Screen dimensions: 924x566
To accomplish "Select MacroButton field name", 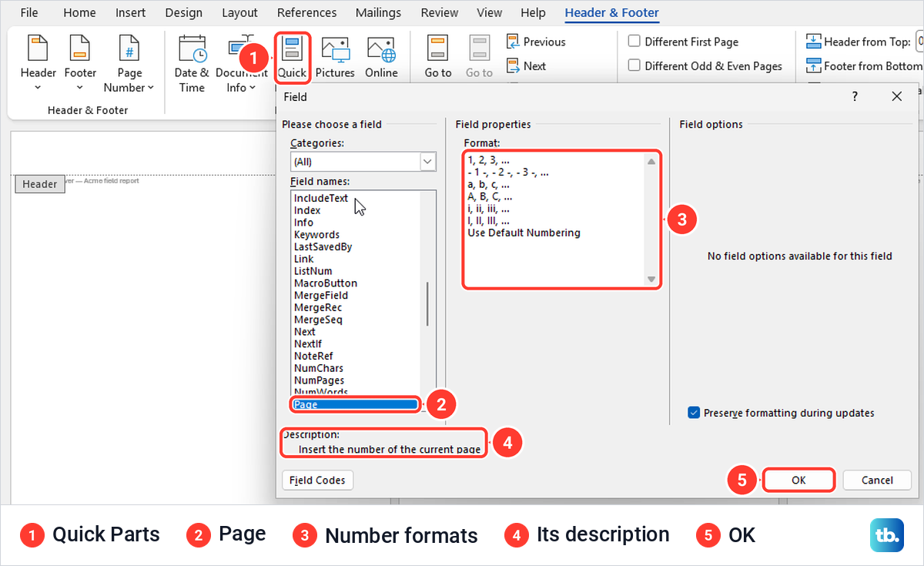I will 325,283.
